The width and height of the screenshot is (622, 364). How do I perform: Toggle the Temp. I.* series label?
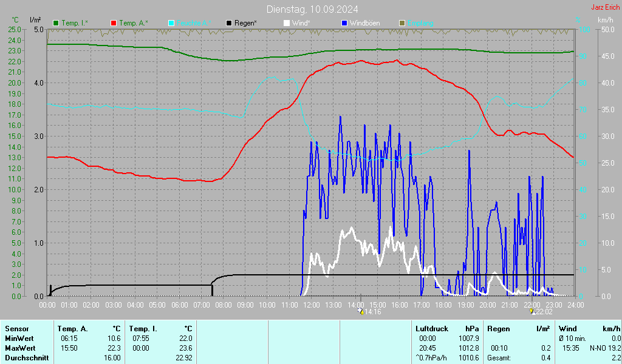click(74, 23)
